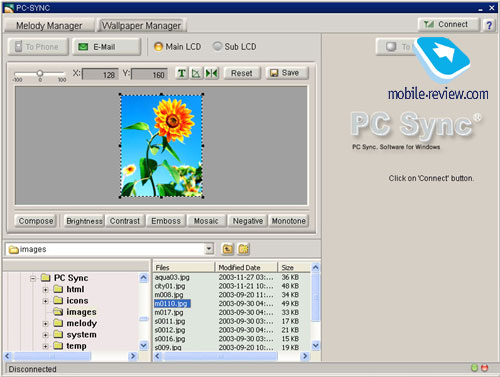The height and width of the screenshot is (377, 500).
Task: Adjust Brightness of the image
Action: point(84,221)
